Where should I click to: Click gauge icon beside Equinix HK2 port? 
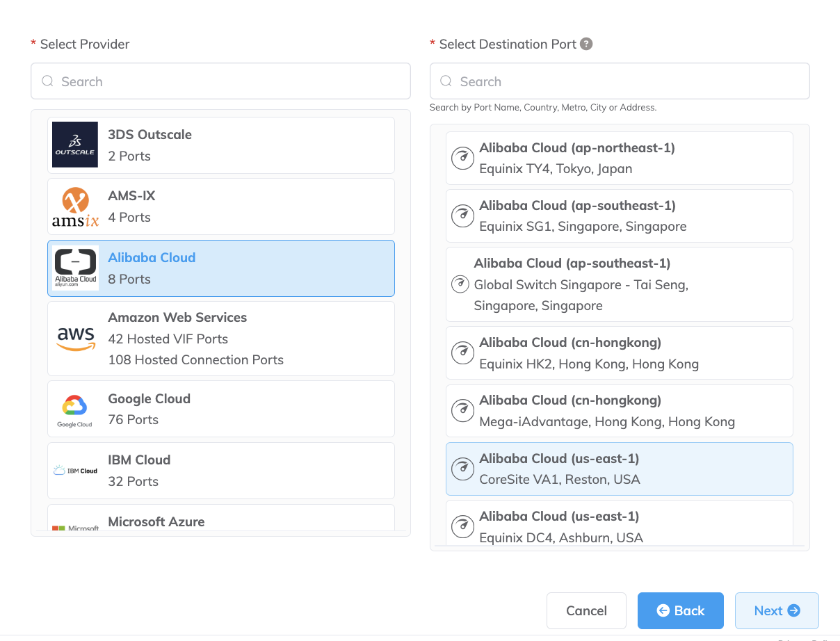click(462, 353)
